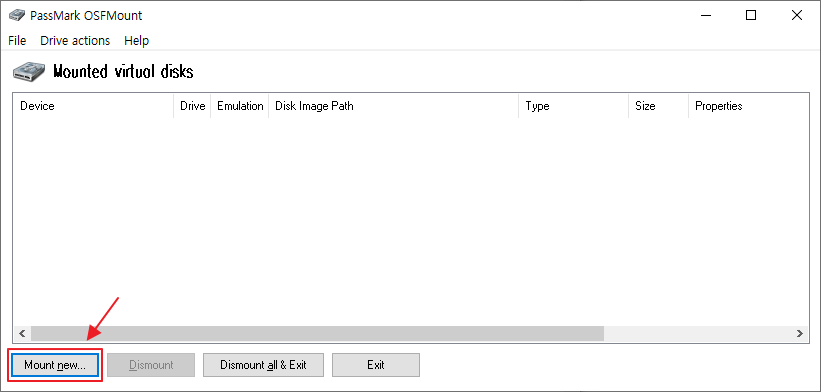Click the horizontal scrollbar thumb

pyautogui.click(x=317, y=333)
